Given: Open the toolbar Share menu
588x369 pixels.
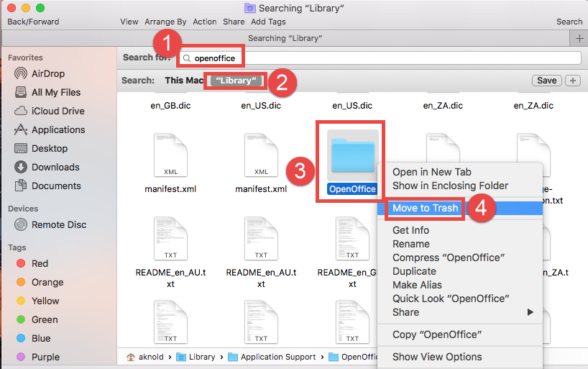Looking at the screenshot, I should [234, 22].
